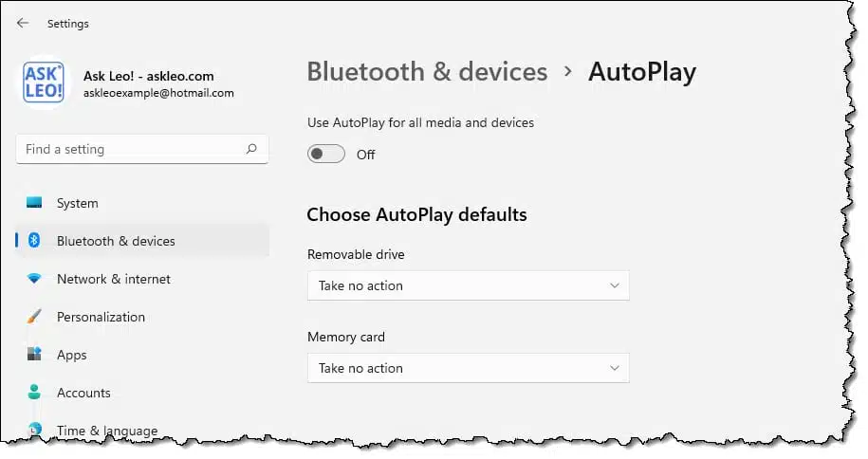This screenshot has width=868, height=459.
Task: Click the Ask Leo profile avatar
Action: (44, 82)
